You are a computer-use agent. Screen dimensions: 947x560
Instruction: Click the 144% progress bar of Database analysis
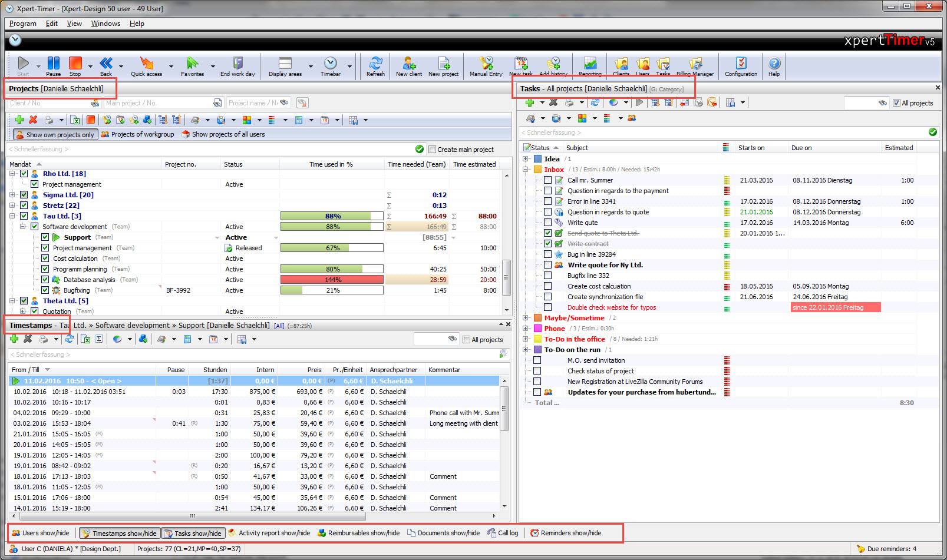tap(332, 279)
